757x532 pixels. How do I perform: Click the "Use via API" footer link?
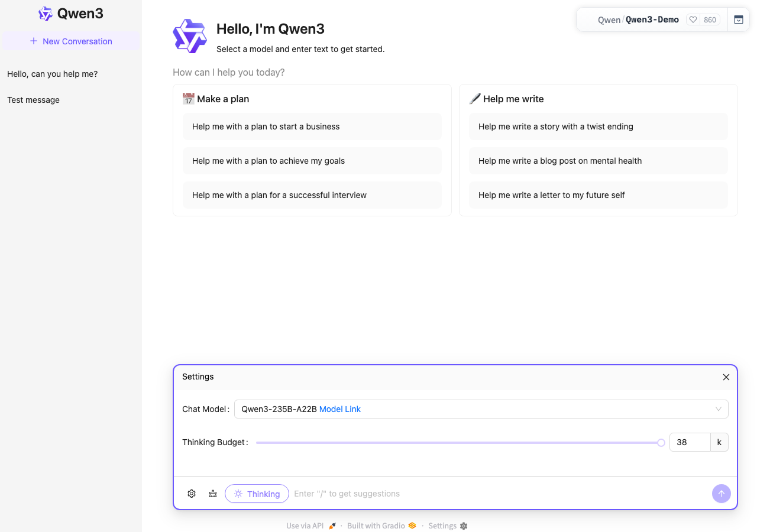coord(311,525)
